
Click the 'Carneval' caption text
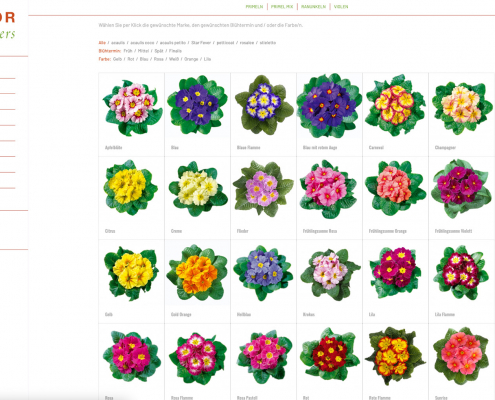(x=376, y=147)
